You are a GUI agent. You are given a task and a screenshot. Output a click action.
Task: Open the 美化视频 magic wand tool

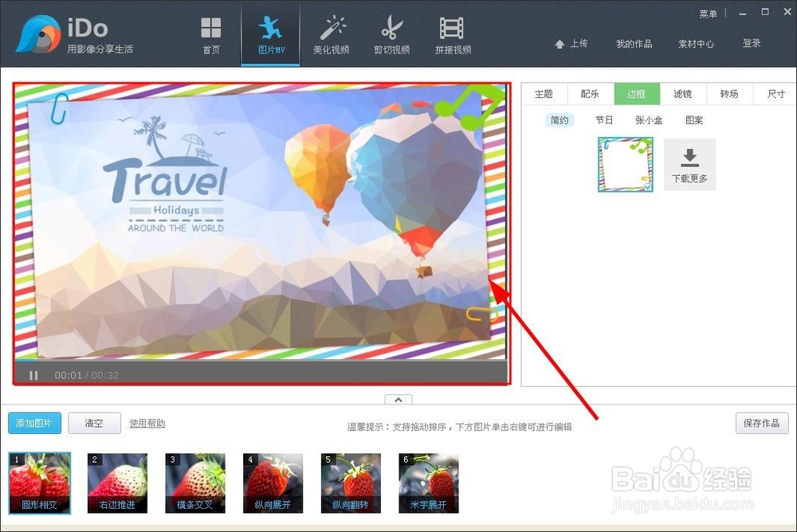331,35
